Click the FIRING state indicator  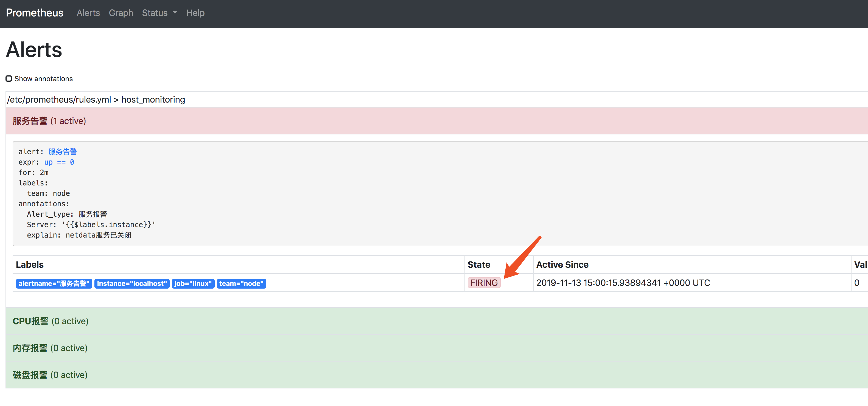pos(484,283)
